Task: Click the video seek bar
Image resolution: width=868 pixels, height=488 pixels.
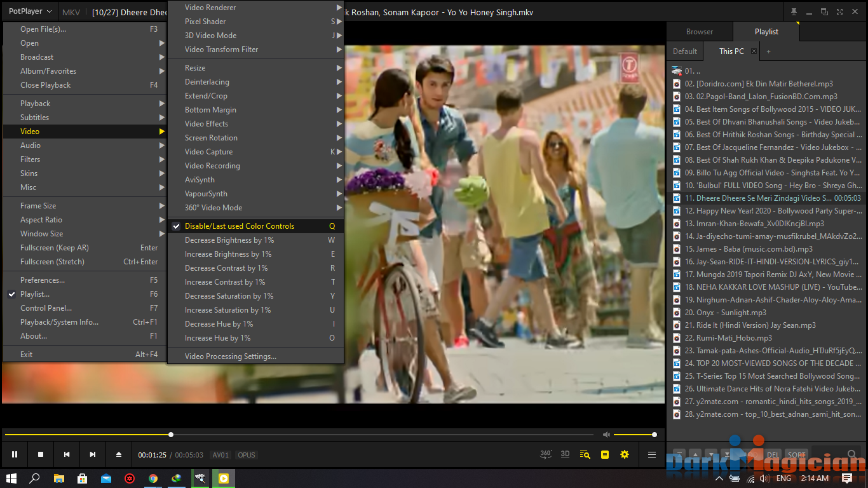Action: 299,435
